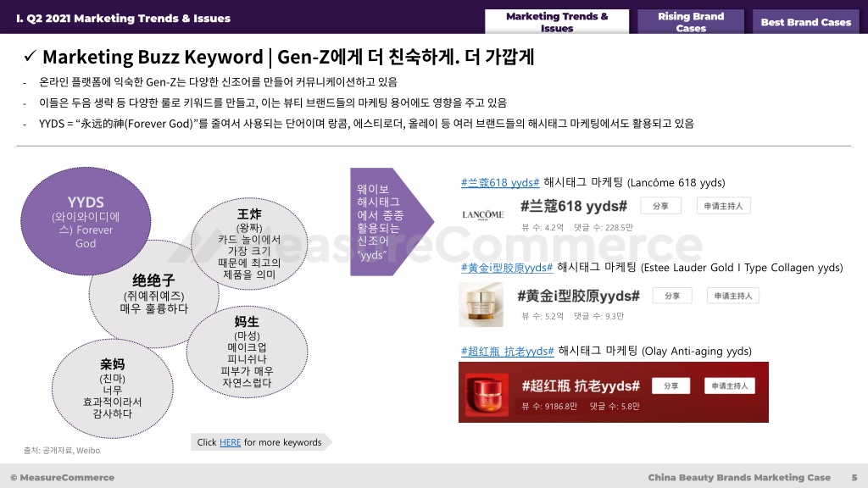Click the '뷰 수: 5.2억' view count text
868x488 pixels.
pos(542,317)
